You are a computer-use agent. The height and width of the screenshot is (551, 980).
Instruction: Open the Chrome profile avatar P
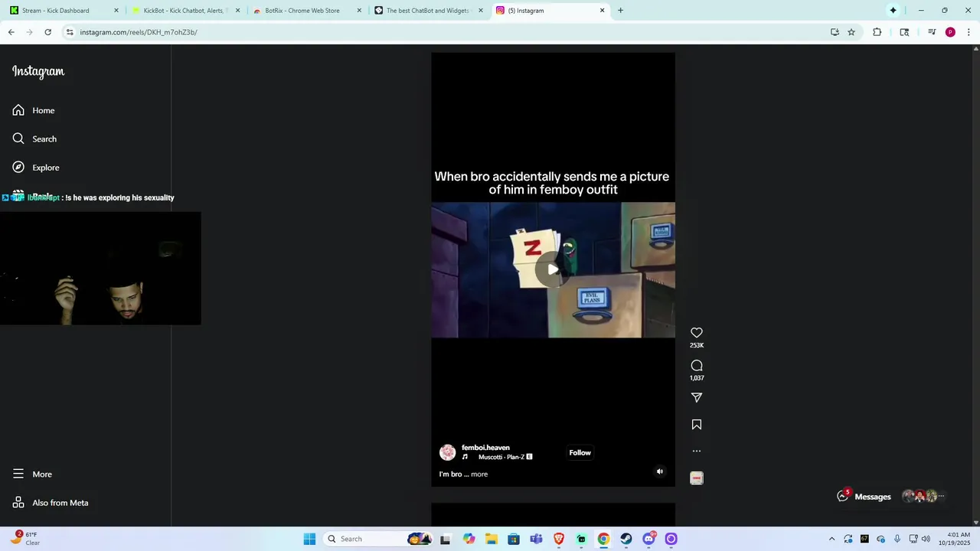(950, 32)
